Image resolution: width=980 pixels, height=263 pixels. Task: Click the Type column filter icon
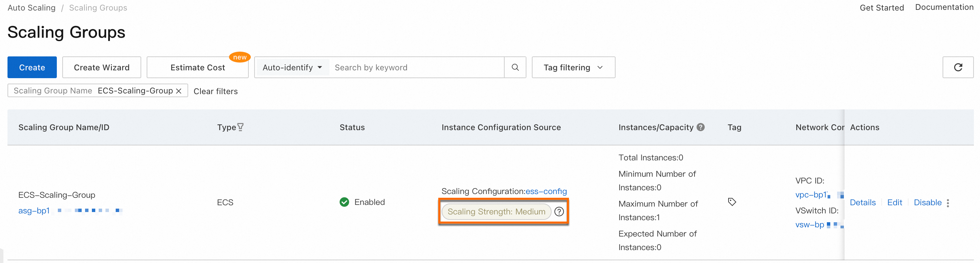click(241, 127)
